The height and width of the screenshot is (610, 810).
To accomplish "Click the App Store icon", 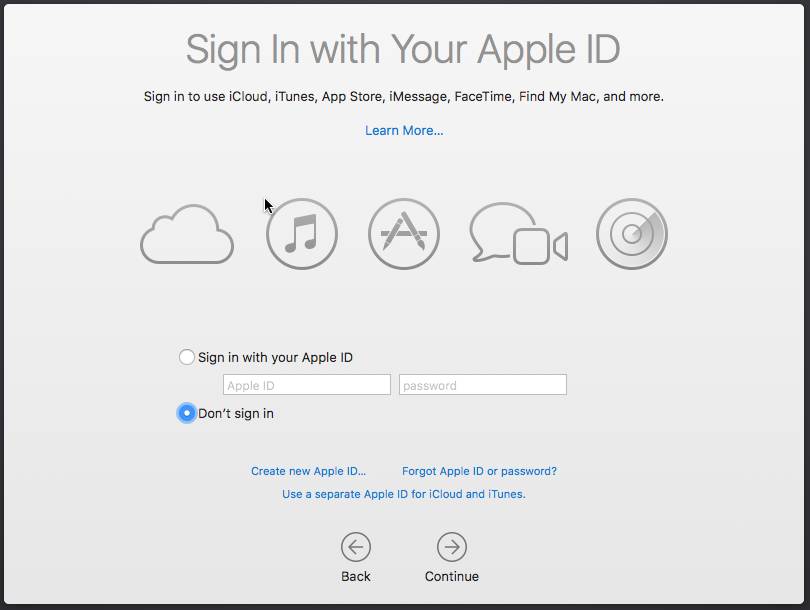I will point(404,234).
